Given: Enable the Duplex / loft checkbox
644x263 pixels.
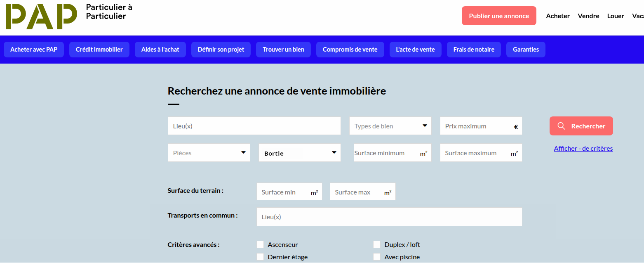Looking at the screenshot, I should coord(377,244).
